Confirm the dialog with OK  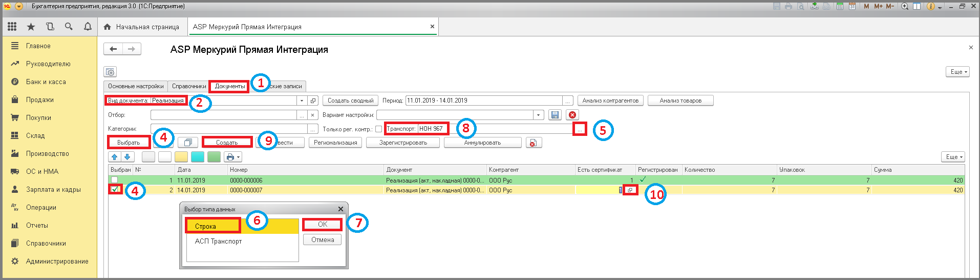point(322,224)
